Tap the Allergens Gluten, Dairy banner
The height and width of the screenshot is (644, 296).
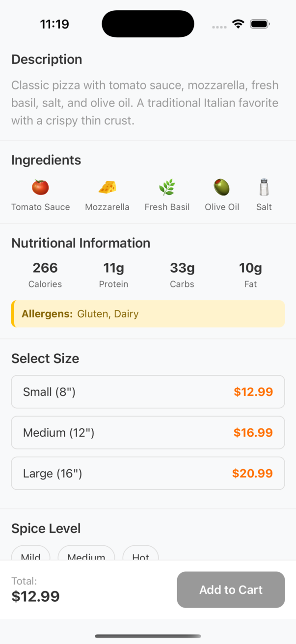148,314
